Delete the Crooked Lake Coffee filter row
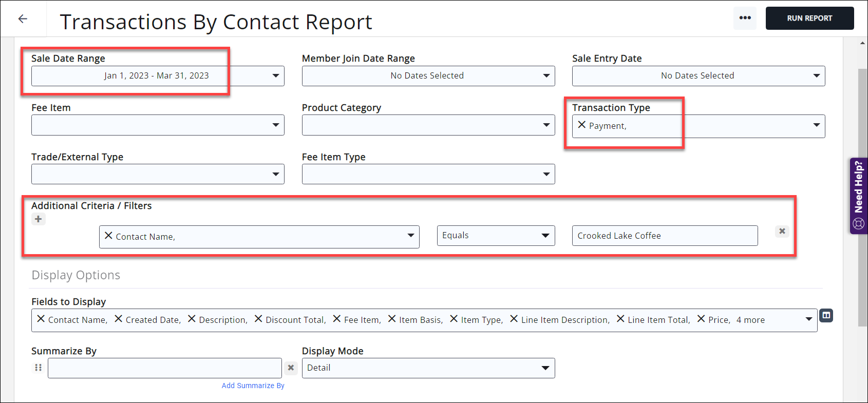Screen dimensions: 868x403 coord(782,232)
